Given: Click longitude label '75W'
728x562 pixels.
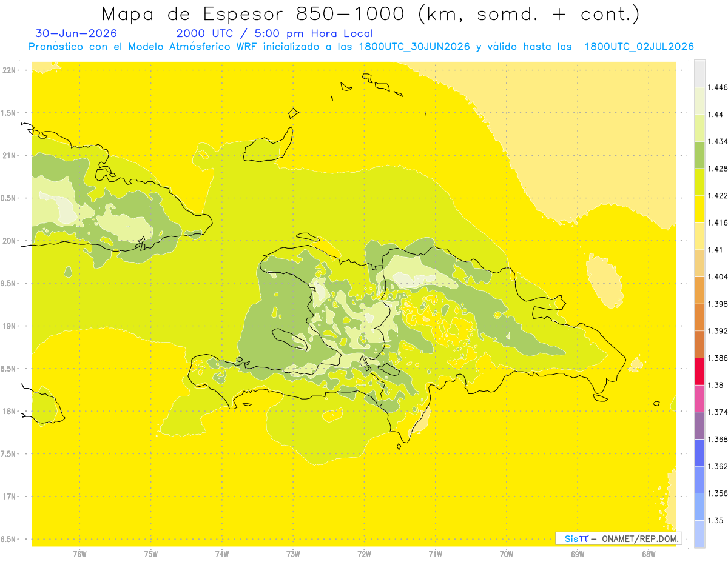Looking at the screenshot, I should [x=151, y=554].
